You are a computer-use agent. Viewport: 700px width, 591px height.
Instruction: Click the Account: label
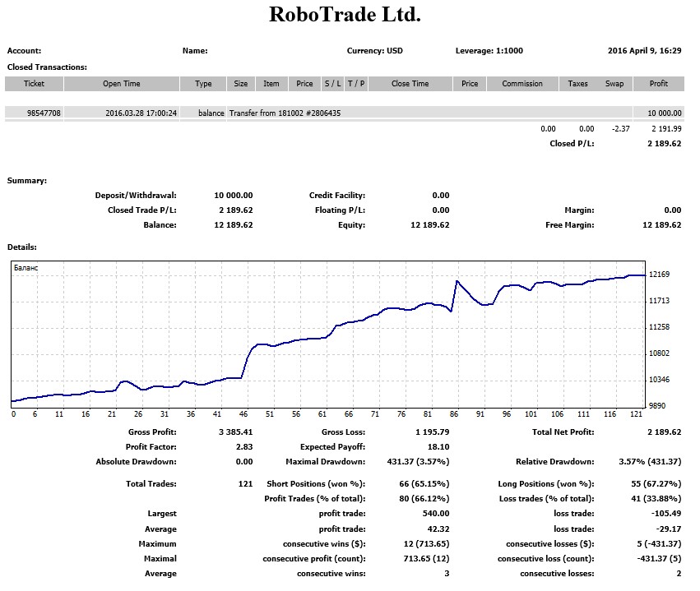tap(24, 51)
